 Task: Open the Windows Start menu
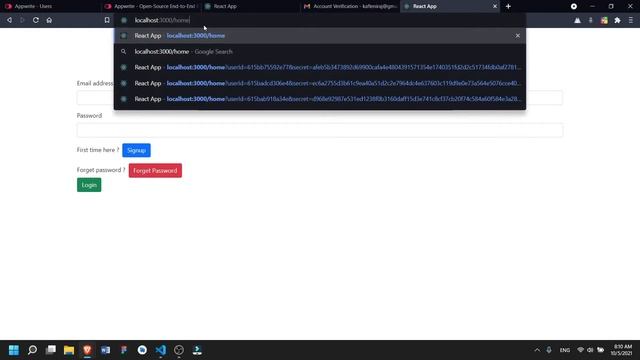tap(13, 350)
